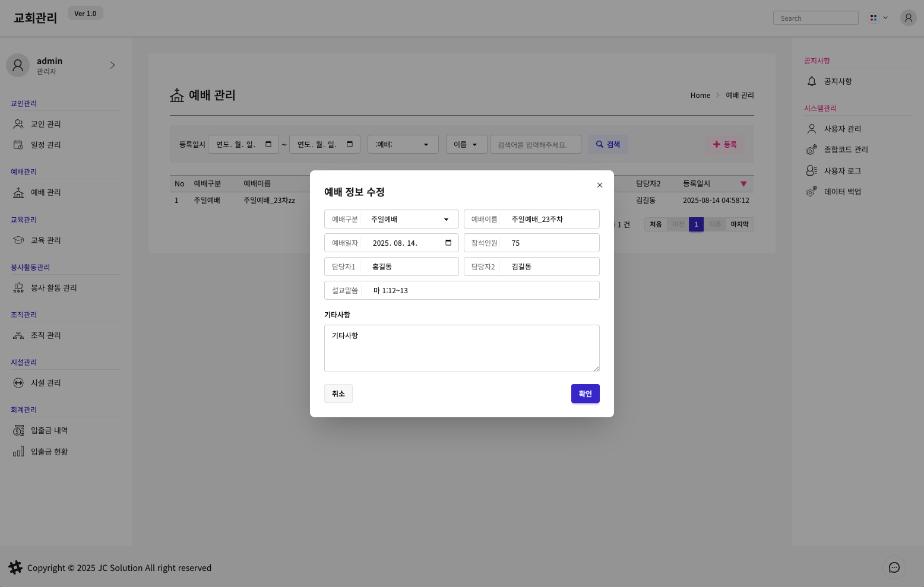Viewport: 924px width, 587px height.
Task: Open 공지사항 bell icon menu item
Action: pos(812,81)
